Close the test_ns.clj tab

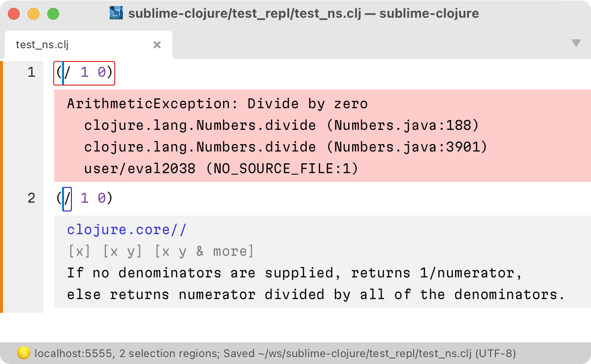(157, 45)
